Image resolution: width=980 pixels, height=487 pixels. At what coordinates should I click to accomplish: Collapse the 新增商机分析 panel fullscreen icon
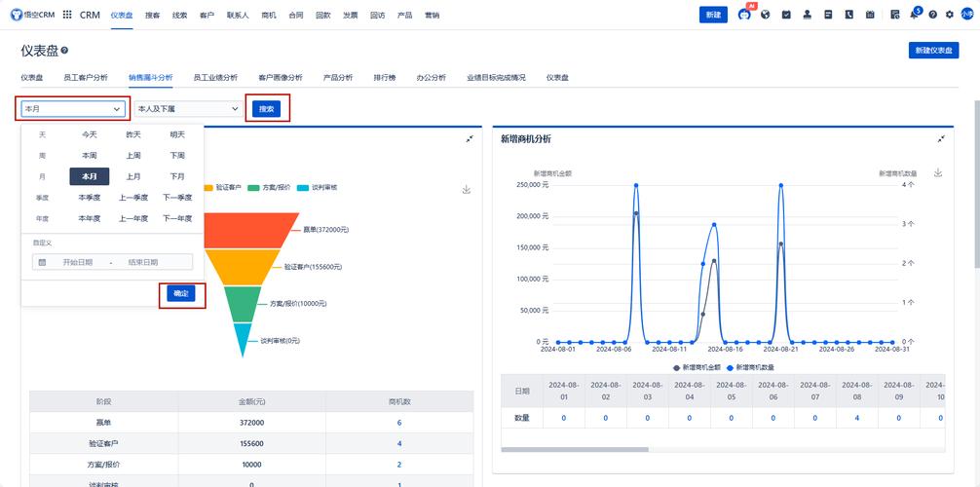tap(941, 138)
